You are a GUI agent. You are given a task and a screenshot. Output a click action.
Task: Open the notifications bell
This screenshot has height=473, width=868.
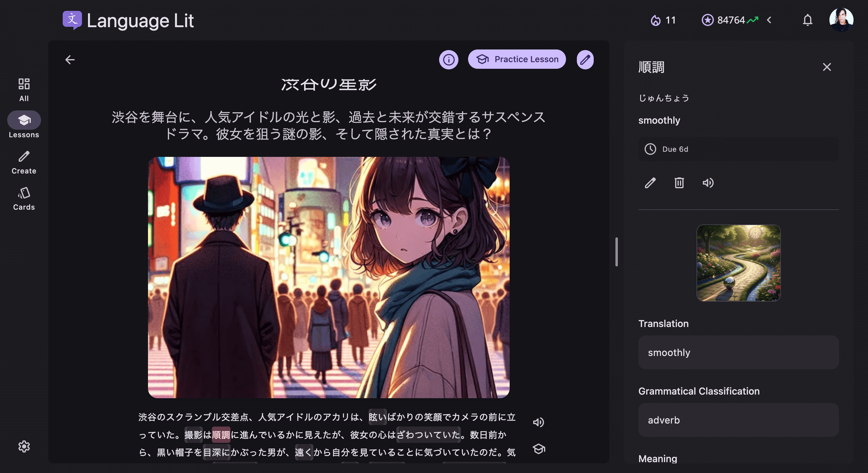click(x=807, y=20)
